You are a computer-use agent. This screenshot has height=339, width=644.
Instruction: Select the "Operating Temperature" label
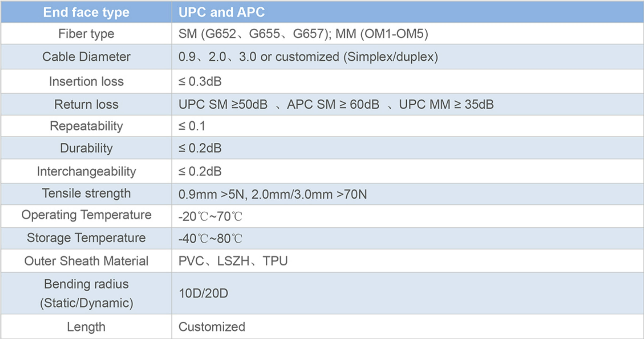coord(86,215)
